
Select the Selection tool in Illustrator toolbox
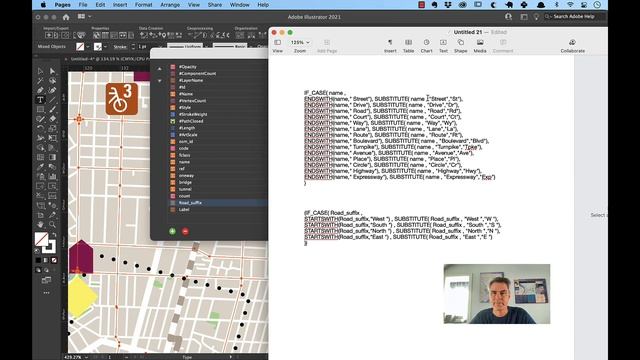pyautogui.click(x=40, y=71)
